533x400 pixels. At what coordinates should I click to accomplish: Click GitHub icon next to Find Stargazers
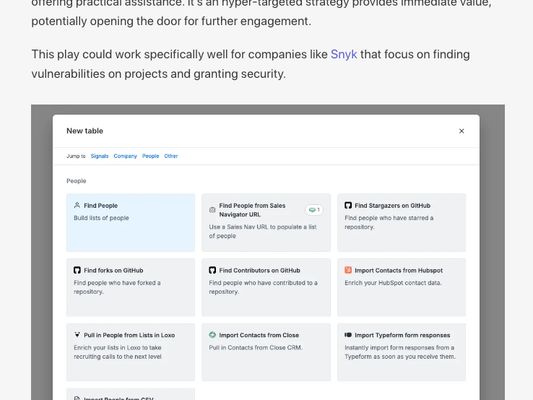point(348,205)
